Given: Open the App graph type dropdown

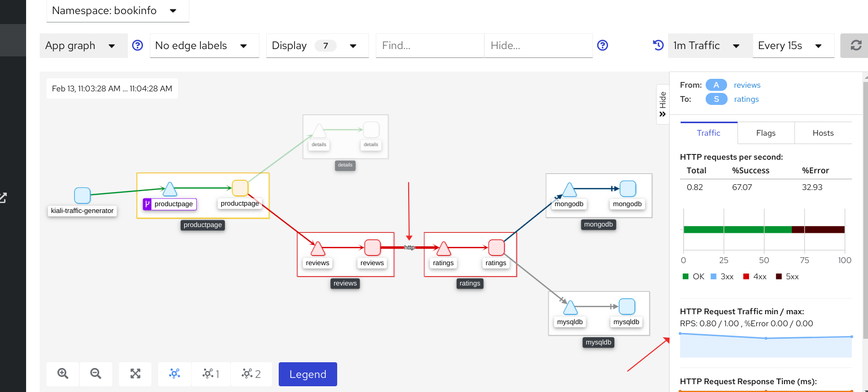Looking at the screenshot, I should click(x=84, y=45).
